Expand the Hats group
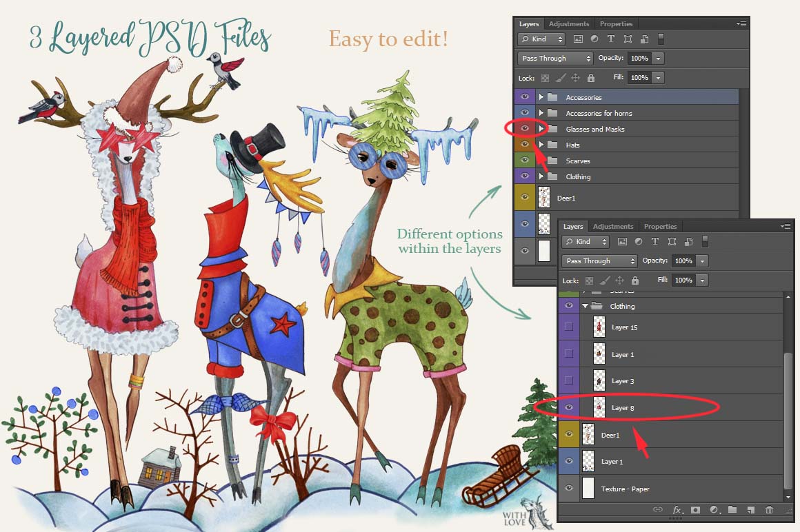 point(541,145)
